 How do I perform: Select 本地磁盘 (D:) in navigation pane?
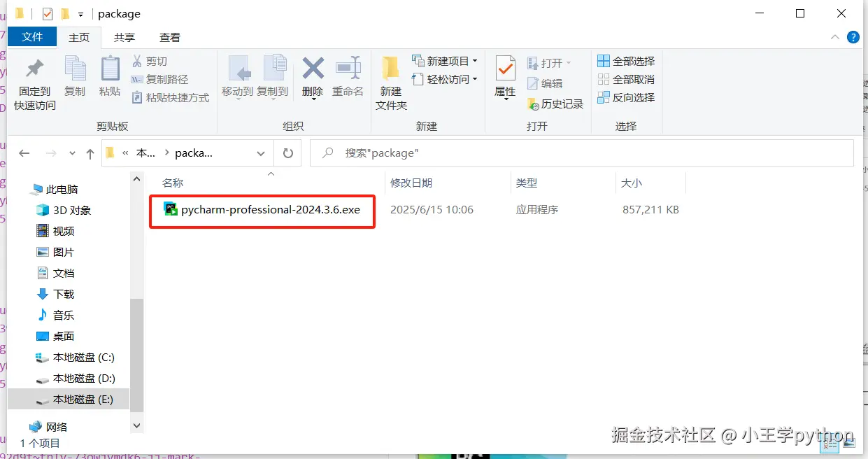click(84, 378)
